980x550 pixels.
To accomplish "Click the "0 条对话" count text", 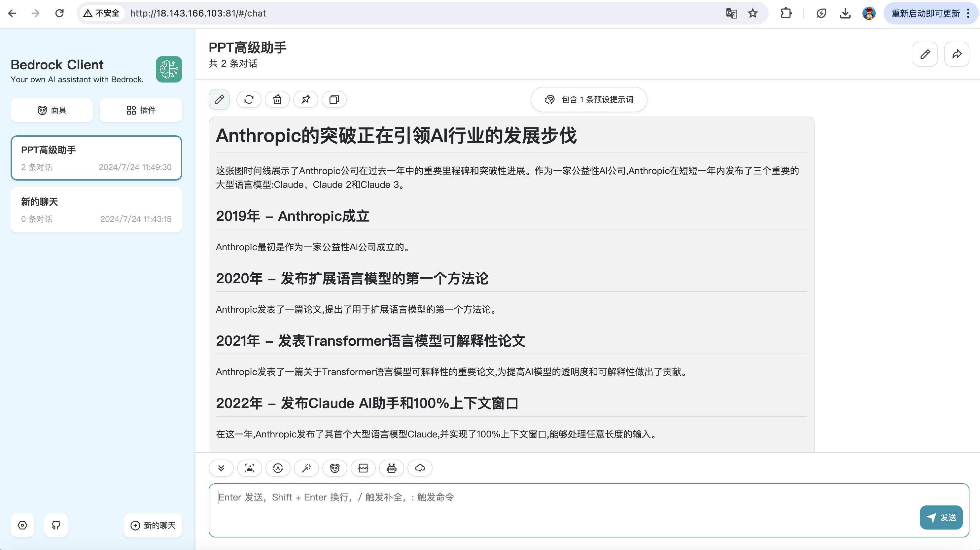I will pos(37,219).
